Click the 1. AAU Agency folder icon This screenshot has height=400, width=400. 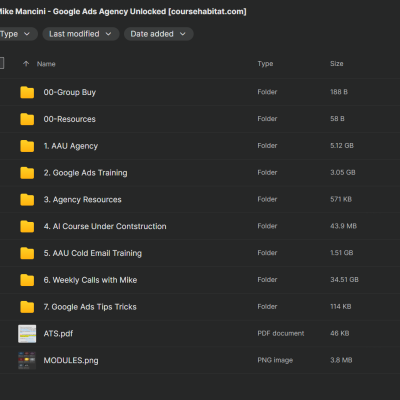[27, 146]
